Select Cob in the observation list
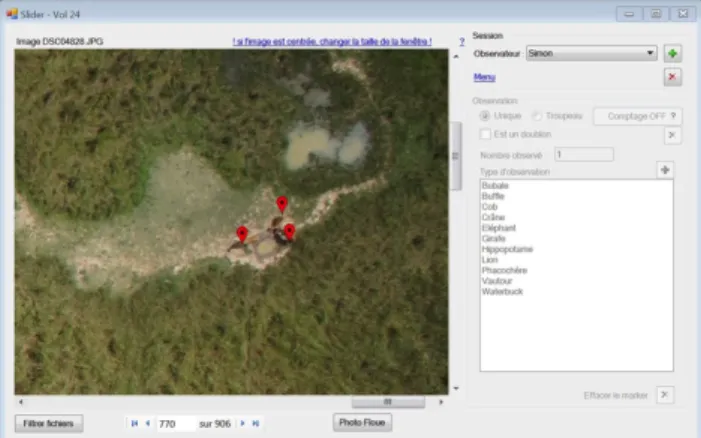This screenshot has height=438, width=701. [490, 207]
